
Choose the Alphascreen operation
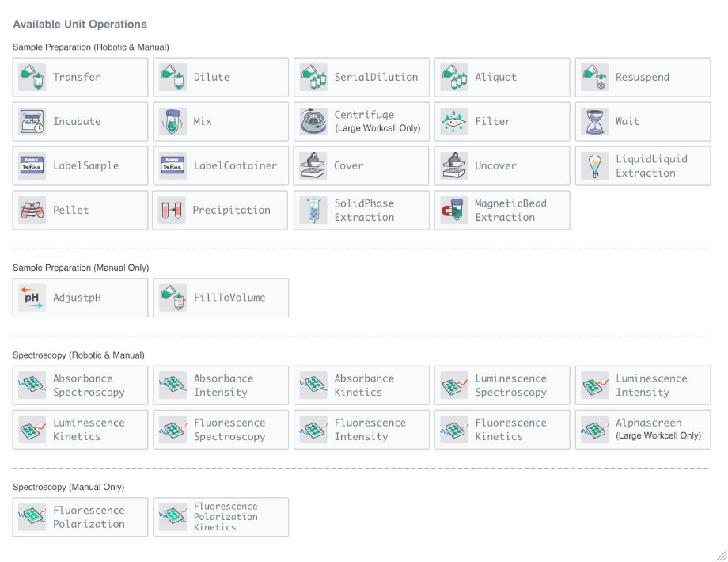tap(643, 430)
